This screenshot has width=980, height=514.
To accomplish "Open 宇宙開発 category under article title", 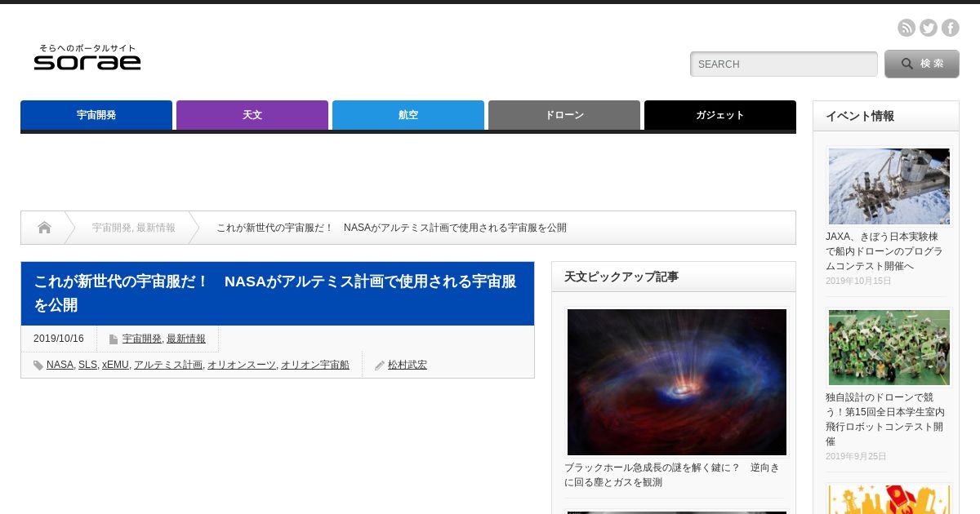I will point(142,339).
